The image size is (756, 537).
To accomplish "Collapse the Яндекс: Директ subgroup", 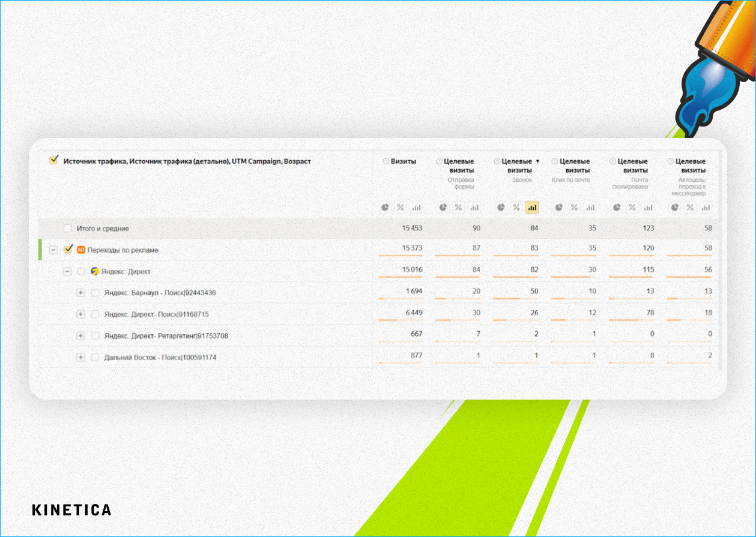I will [x=67, y=271].
